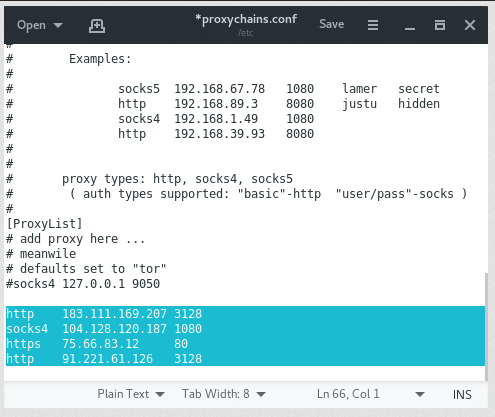Open Tab Width: 8 selector

224,394
